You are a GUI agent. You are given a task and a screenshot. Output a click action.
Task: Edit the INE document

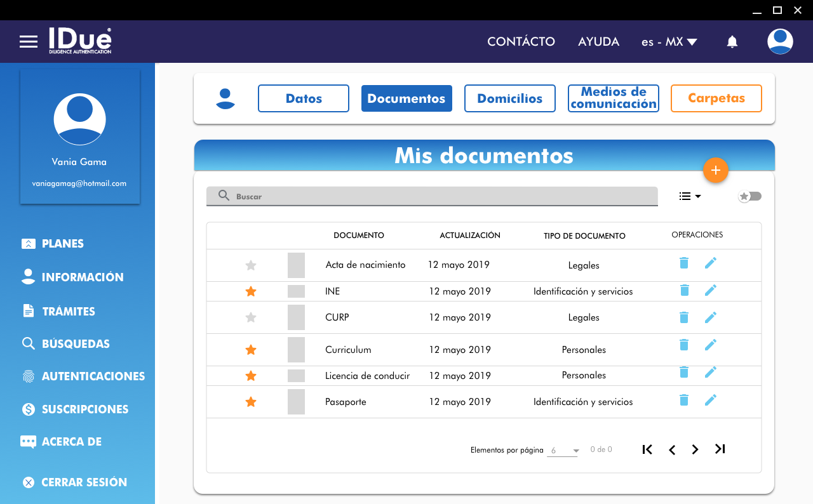(x=710, y=290)
